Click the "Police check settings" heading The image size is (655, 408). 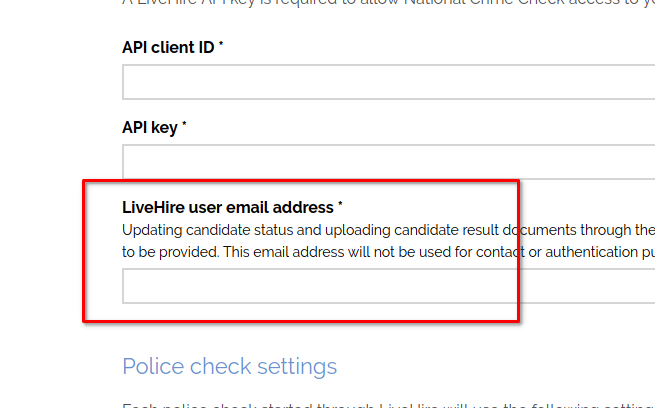point(229,366)
